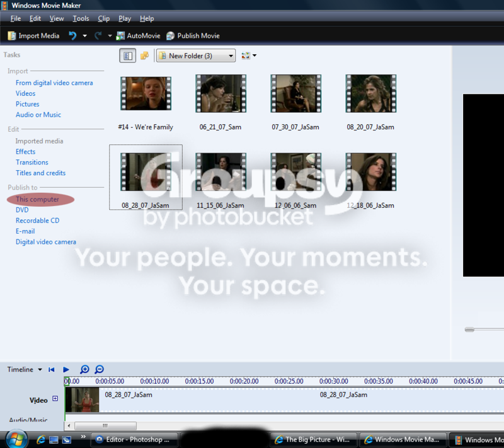504x448 pixels.
Task: Publish via E-mail link
Action: 25,231
